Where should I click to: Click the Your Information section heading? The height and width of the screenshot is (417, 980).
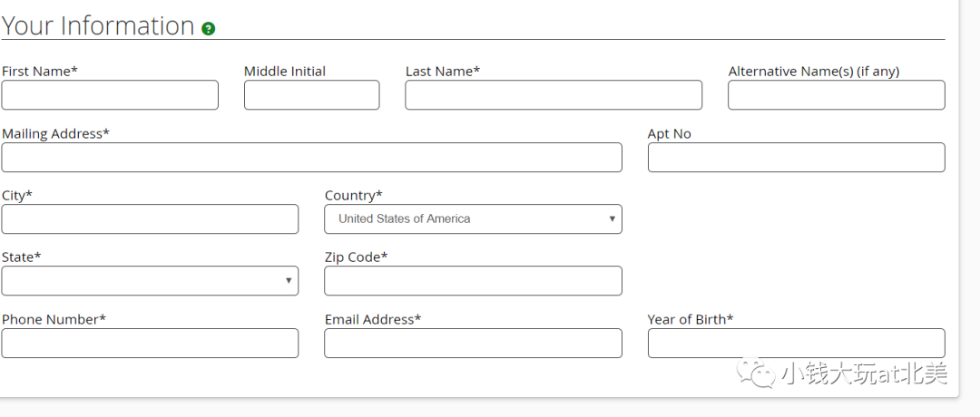pyautogui.click(x=98, y=26)
